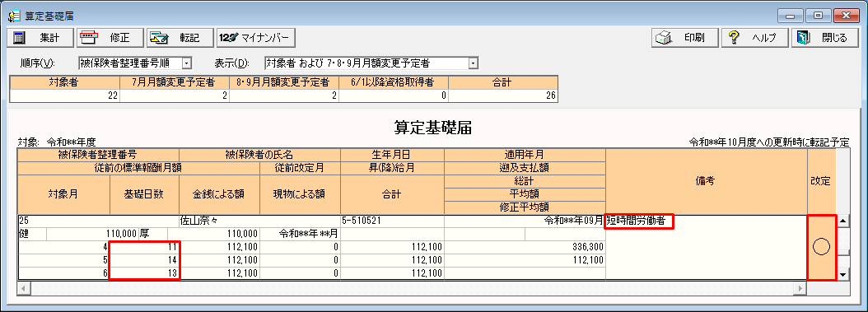Select the 対象者 summary column header
Viewport: 868px width, 312px height.
pyautogui.click(x=65, y=82)
